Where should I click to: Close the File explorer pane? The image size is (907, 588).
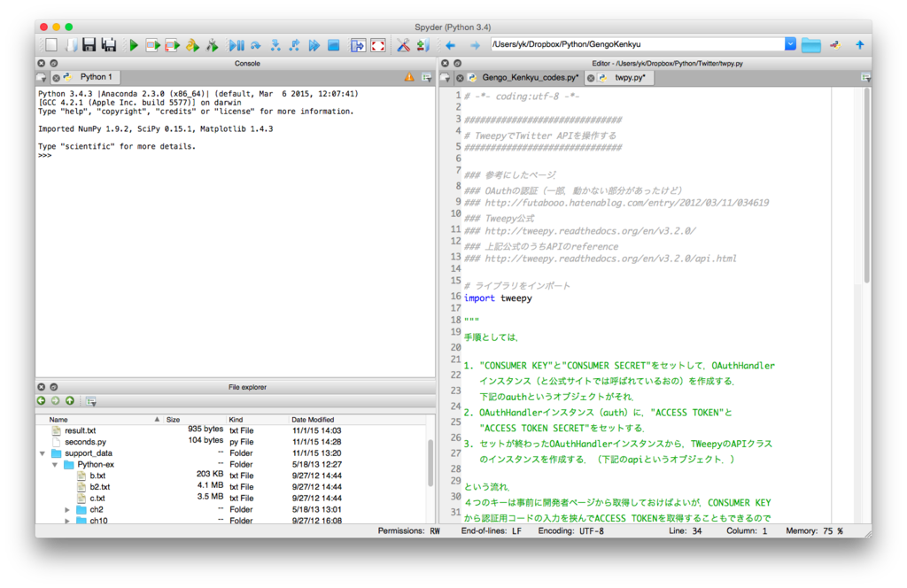click(x=41, y=387)
